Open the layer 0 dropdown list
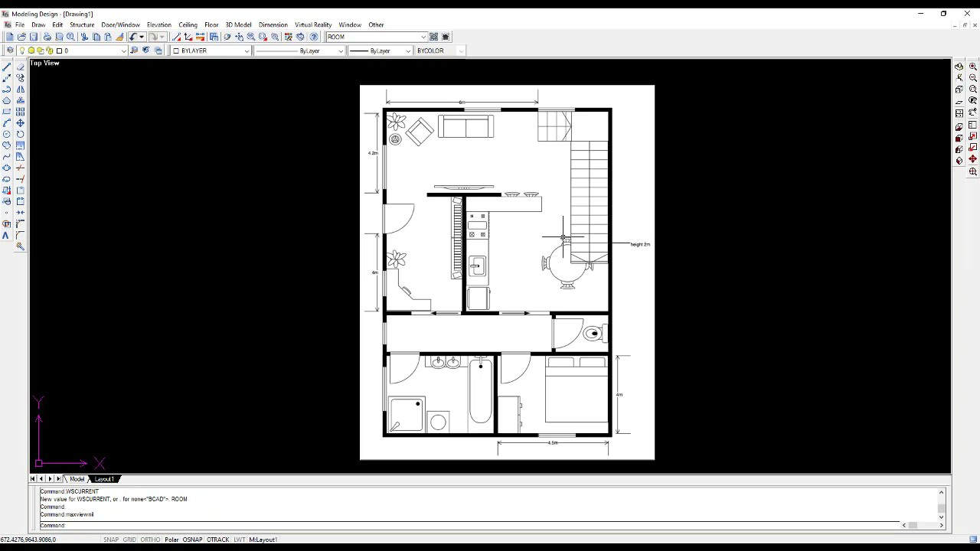Image resolution: width=980 pixels, height=551 pixels. click(x=123, y=51)
